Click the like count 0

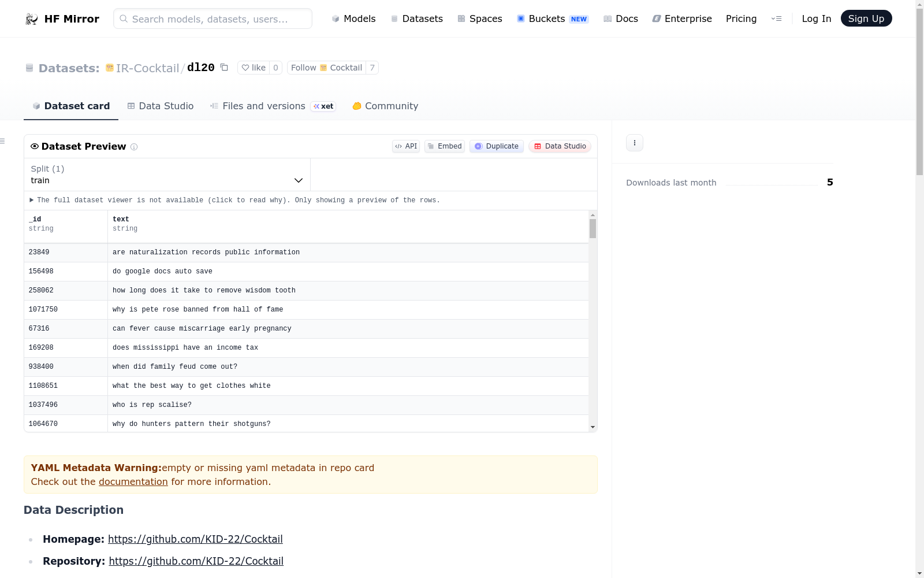(x=275, y=68)
